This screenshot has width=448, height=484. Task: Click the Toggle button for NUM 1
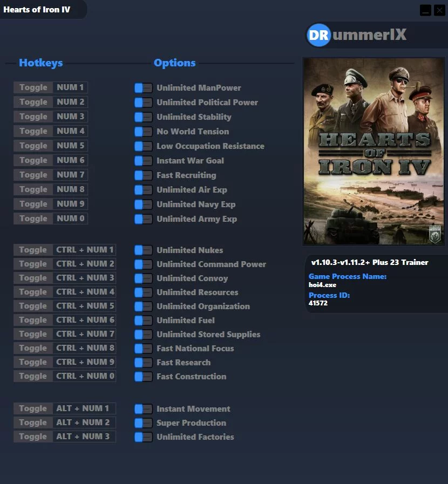33,87
